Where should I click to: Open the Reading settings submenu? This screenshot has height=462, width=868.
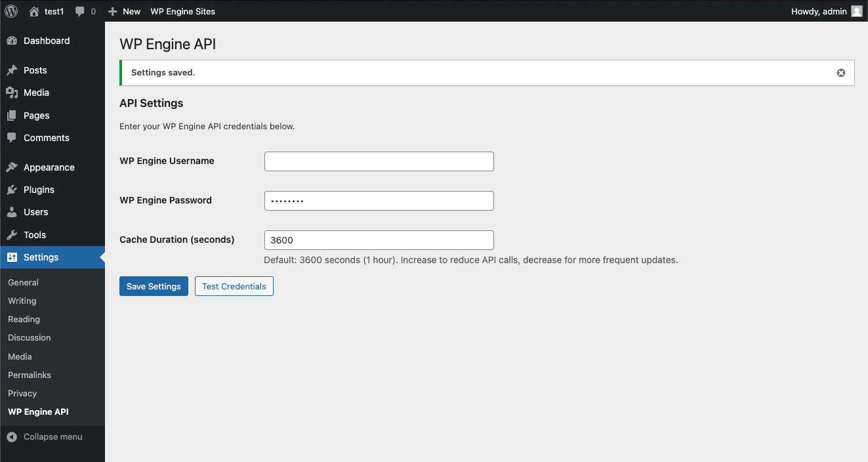tap(24, 319)
